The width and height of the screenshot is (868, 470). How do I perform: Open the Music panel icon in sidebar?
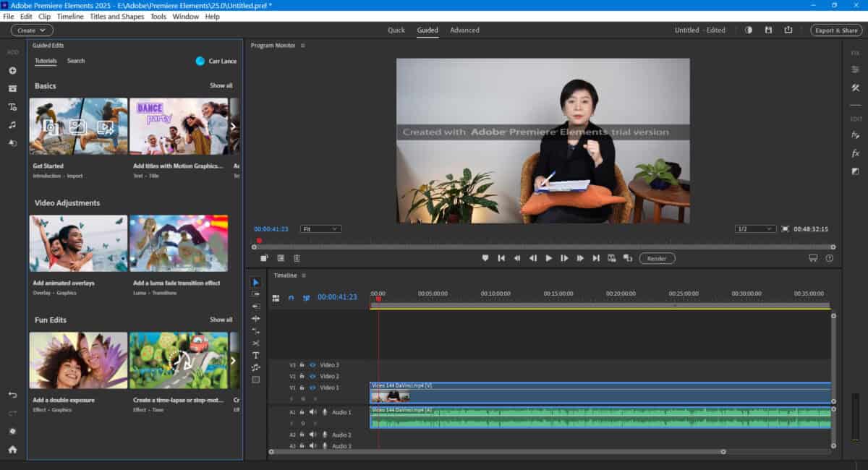click(12, 124)
